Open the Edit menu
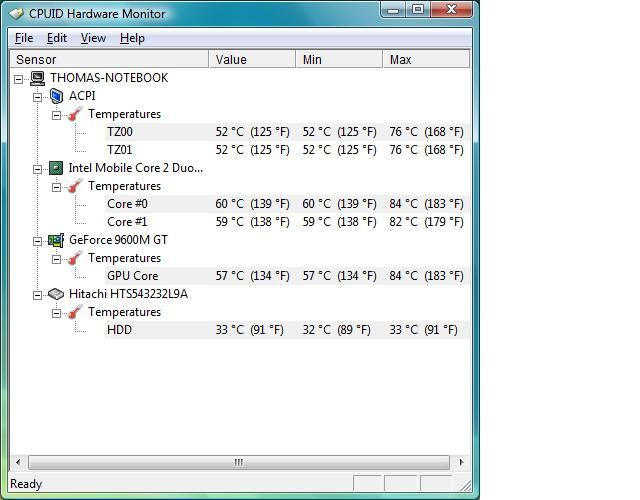 click(x=57, y=38)
